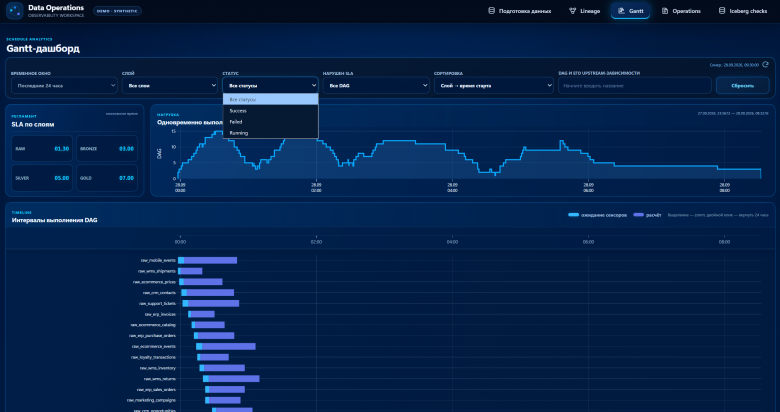
Task: Open the Нарушен SLA dropdown
Action: click(x=376, y=86)
